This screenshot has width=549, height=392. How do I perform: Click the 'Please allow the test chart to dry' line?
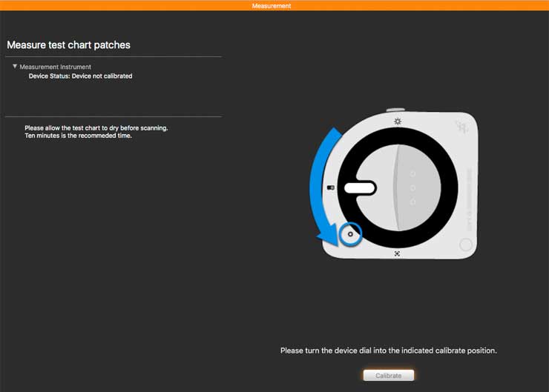click(96, 128)
